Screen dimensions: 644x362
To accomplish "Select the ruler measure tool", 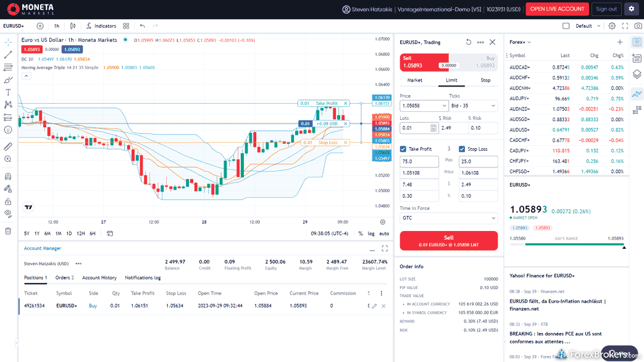I will click(x=8, y=146).
